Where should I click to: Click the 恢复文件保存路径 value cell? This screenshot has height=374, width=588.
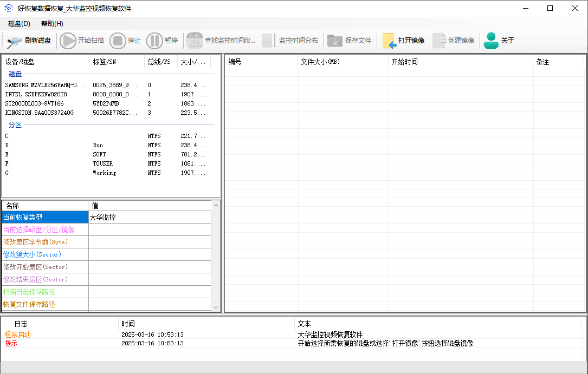(150, 304)
